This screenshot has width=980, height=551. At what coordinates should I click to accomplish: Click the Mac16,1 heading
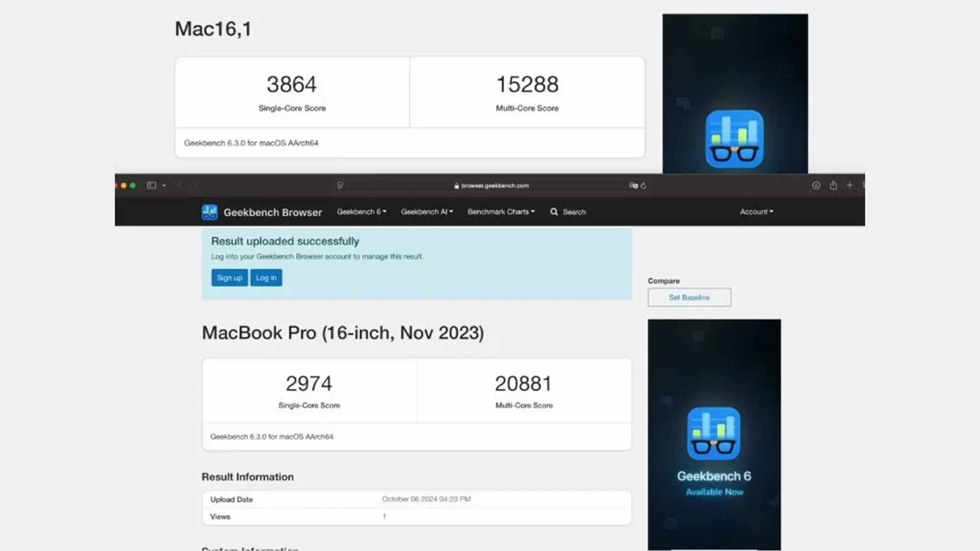213,29
